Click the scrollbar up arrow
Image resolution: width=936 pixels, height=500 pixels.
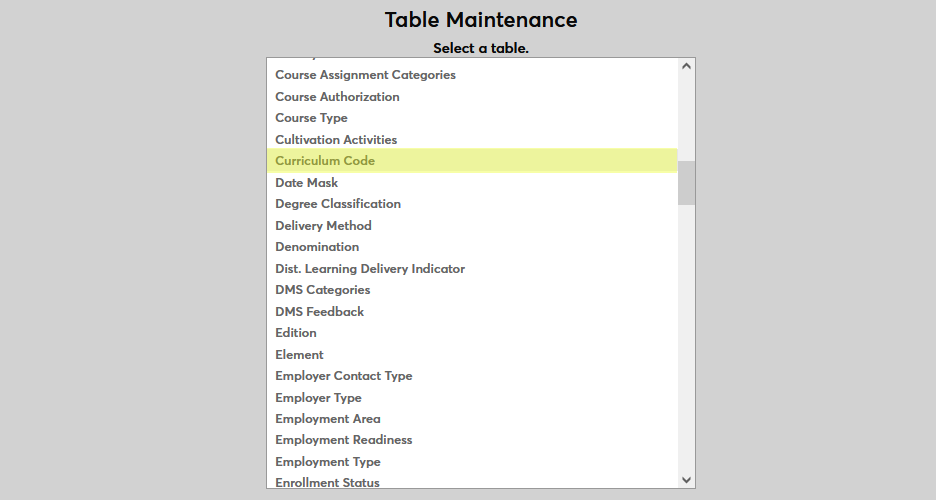tap(686, 67)
